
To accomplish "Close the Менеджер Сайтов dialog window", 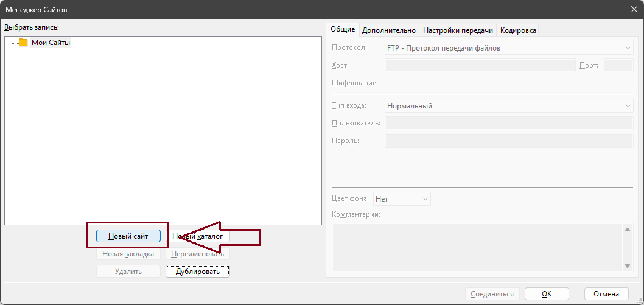I will pyautogui.click(x=634, y=9).
